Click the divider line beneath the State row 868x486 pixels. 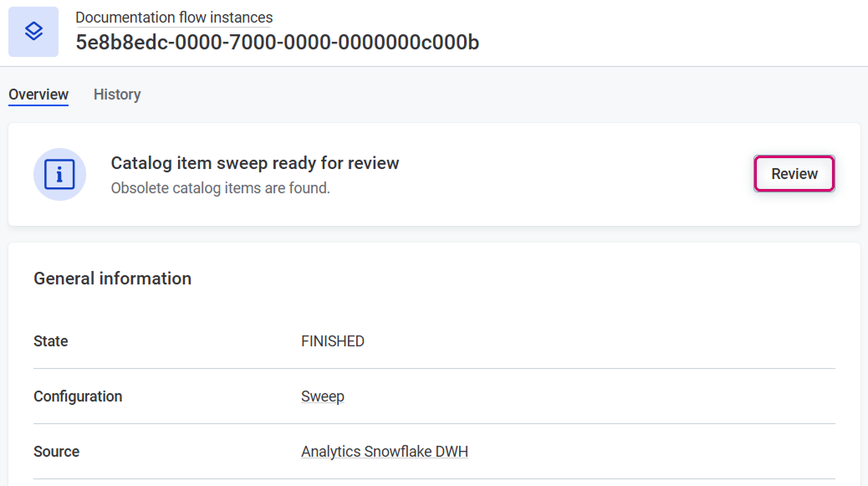434,368
